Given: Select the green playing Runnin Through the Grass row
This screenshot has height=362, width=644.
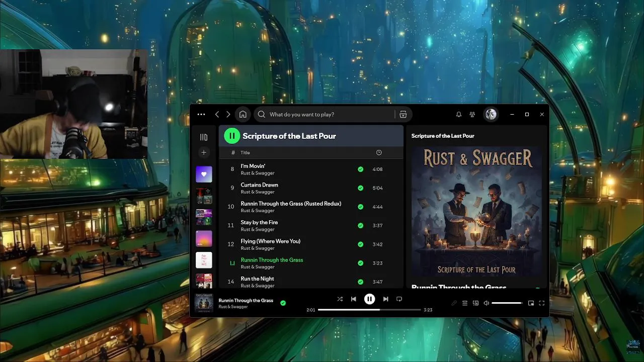Looking at the screenshot, I should [311, 263].
